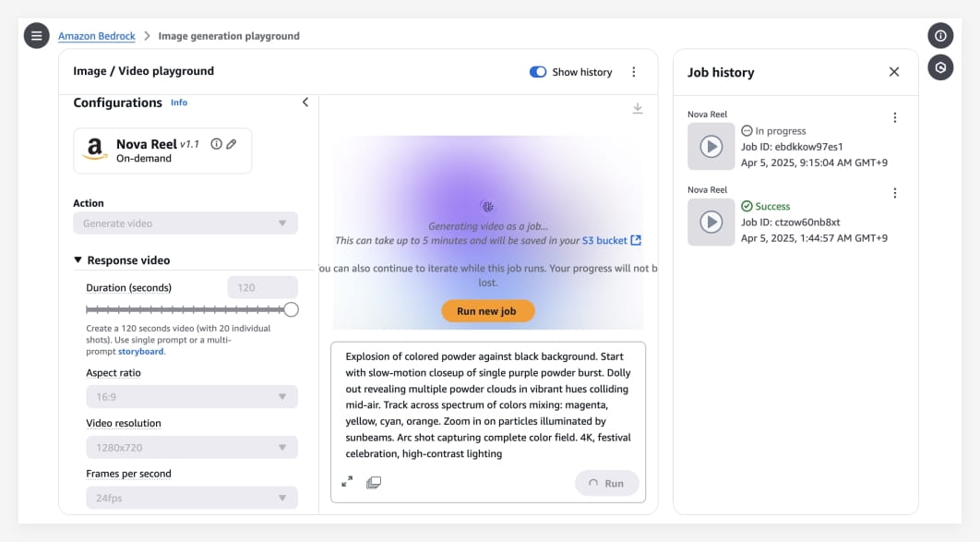The image size is (980, 542).
Task: Open the hamburger navigation menu
Action: 36,36
